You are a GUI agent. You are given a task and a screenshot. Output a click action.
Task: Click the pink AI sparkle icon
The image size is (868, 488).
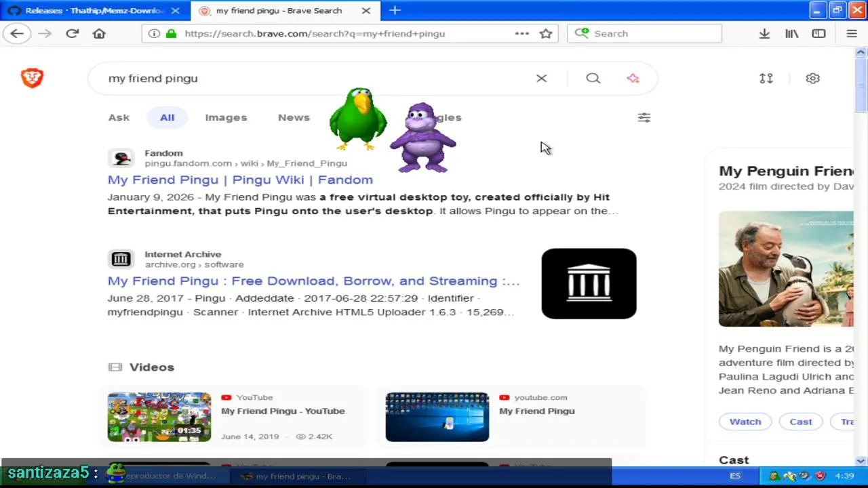(x=633, y=78)
